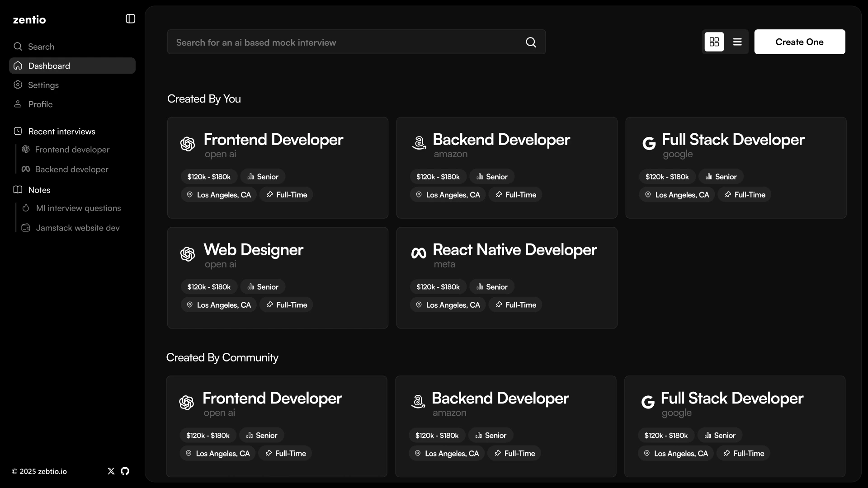Switch to list view layout

(x=737, y=42)
